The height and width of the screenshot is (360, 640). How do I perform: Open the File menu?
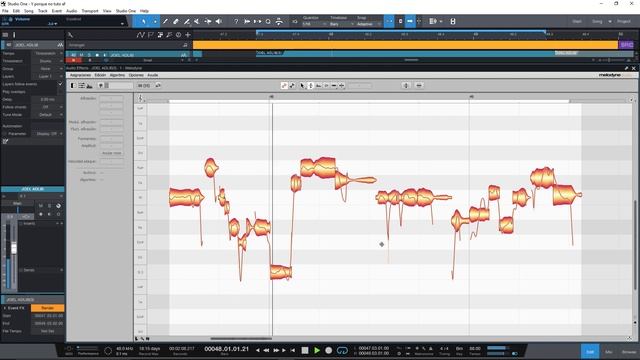[5, 11]
